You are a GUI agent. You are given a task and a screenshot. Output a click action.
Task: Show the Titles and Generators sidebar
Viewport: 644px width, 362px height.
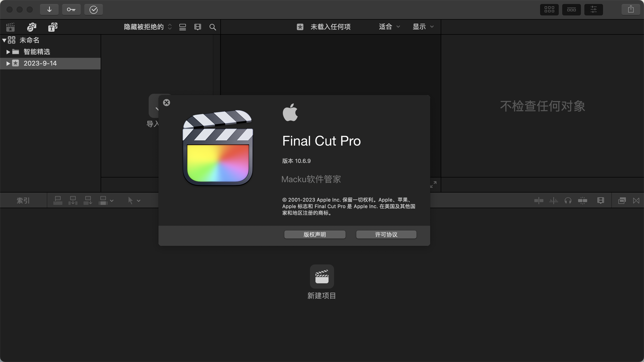click(x=53, y=27)
